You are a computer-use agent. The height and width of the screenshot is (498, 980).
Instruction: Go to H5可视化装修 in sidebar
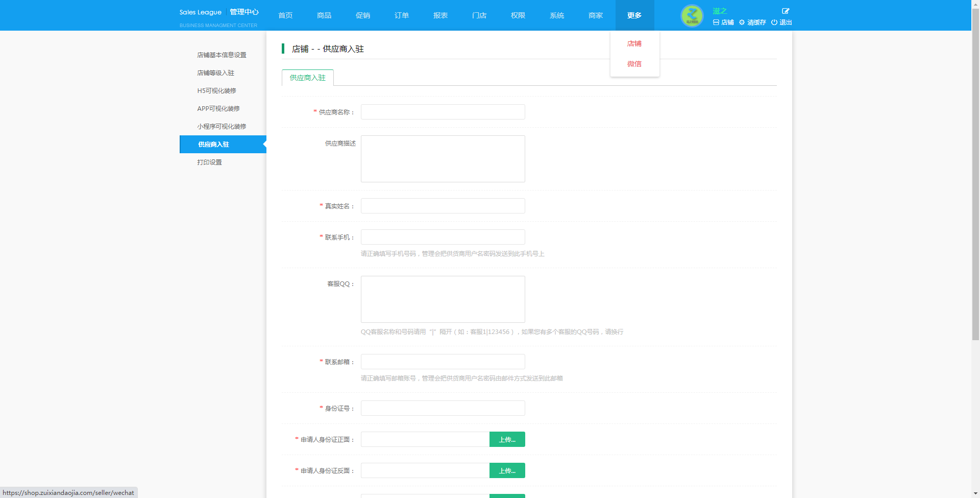pos(217,91)
